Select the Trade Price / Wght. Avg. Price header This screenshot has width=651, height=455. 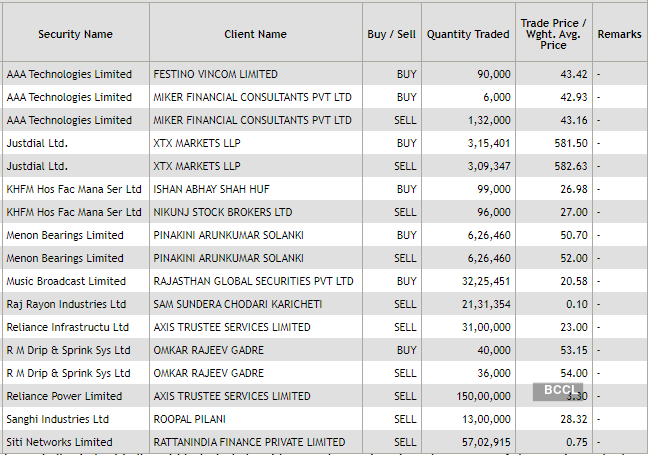point(553,34)
